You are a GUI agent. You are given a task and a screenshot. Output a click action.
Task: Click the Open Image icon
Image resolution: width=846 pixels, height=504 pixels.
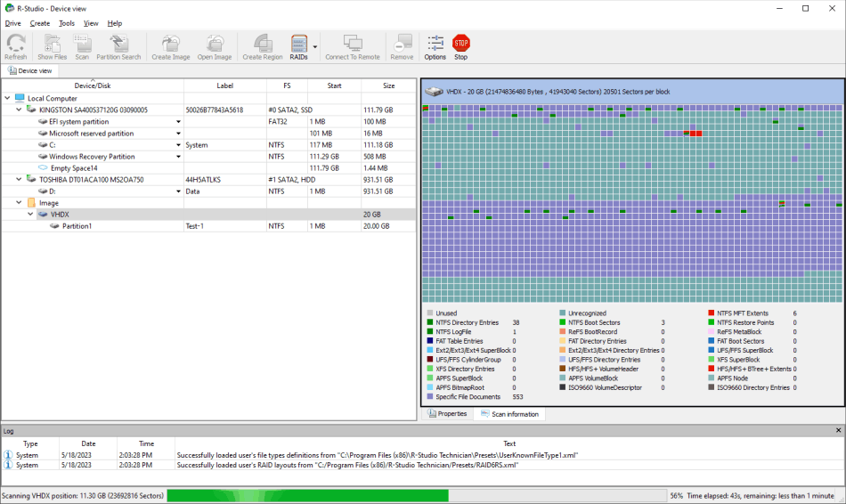point(215,47)
